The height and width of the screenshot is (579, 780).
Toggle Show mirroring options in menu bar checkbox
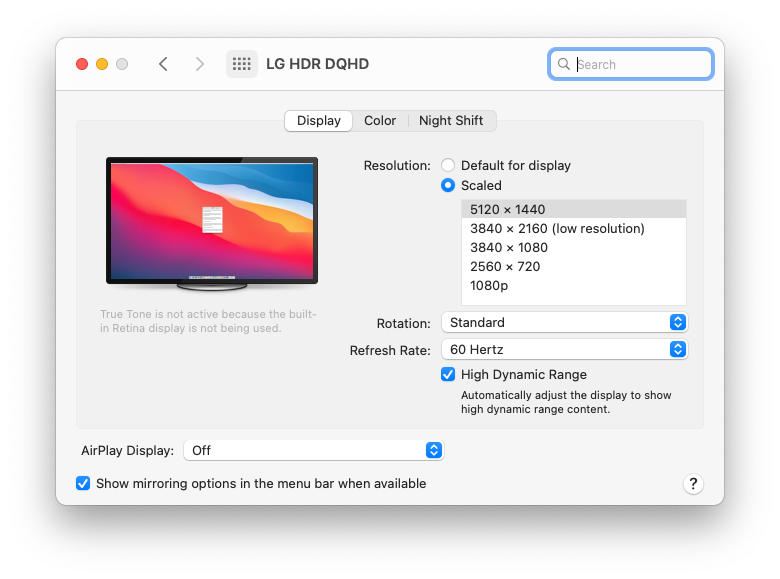(x=83, y=483)
